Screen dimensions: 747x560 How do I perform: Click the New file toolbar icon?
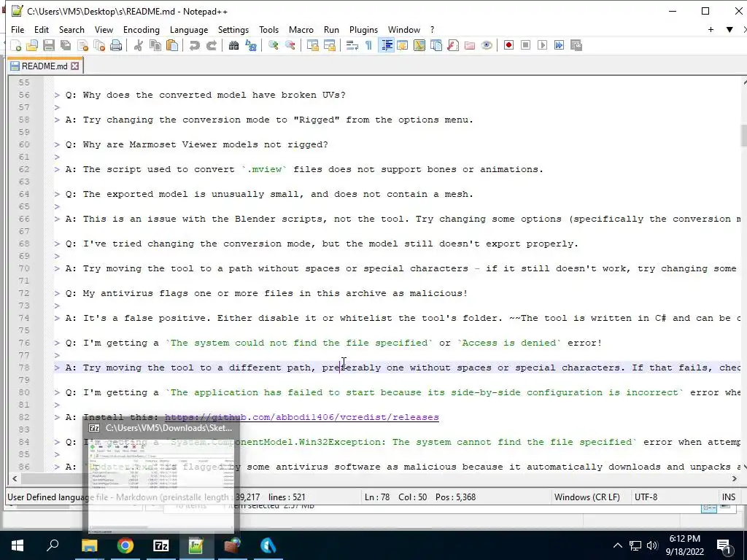(16, 45)
